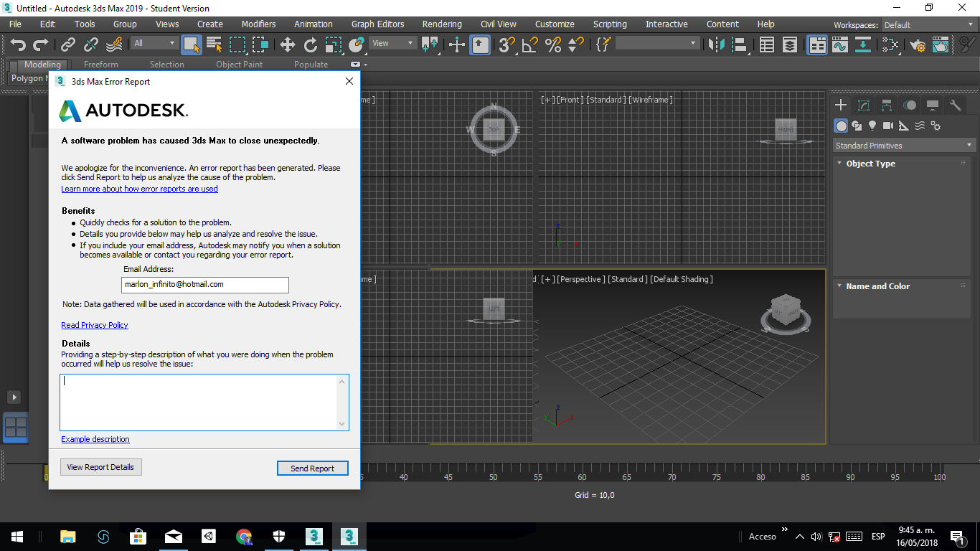Open the Modifiers menu

pos(258,24)
